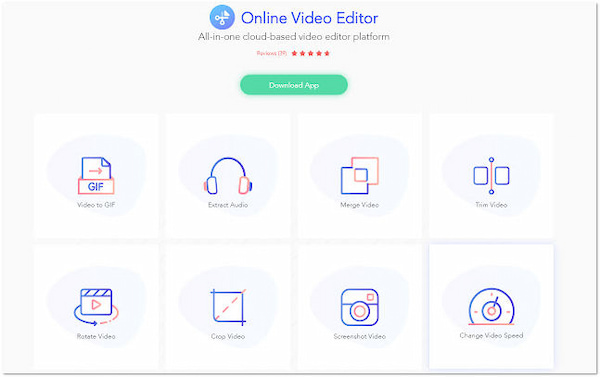Open the Video to GIF tool icon

pyautogui.click(x=96, y=175)
